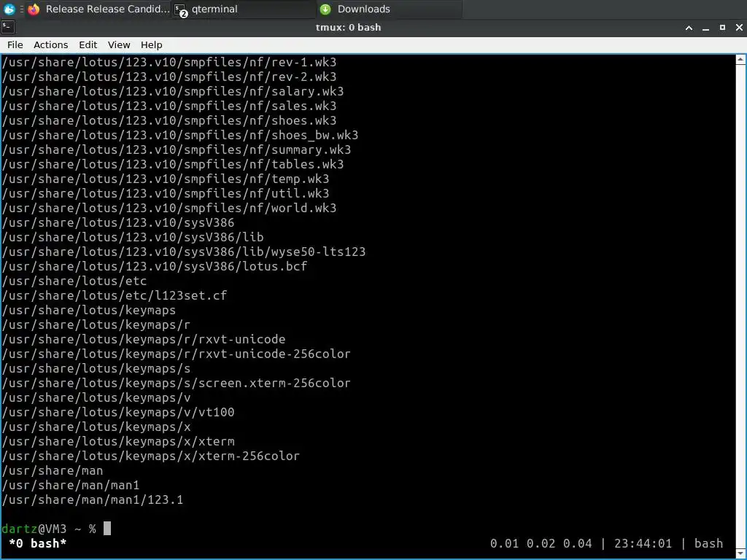Open the File menu
The width and height of the screenshot is (747, 560).
click(x=15, y=44)
